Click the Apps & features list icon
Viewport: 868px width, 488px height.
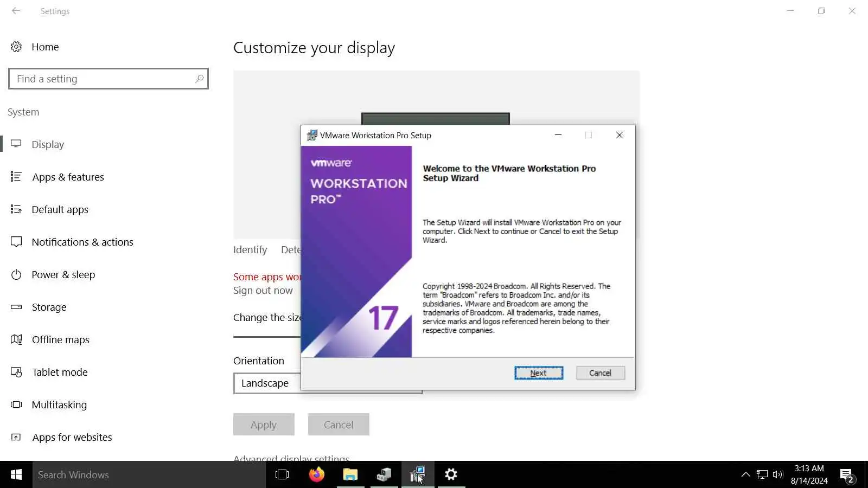pos(16,177)
